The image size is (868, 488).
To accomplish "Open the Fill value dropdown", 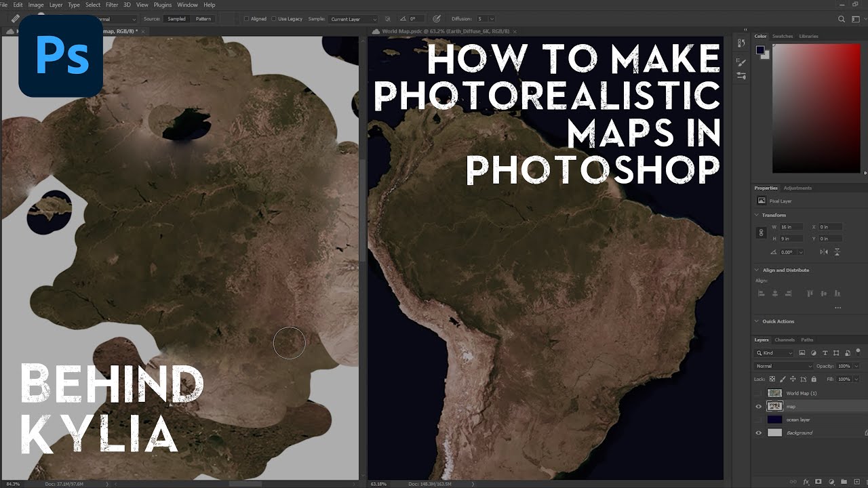I will 857,379.
